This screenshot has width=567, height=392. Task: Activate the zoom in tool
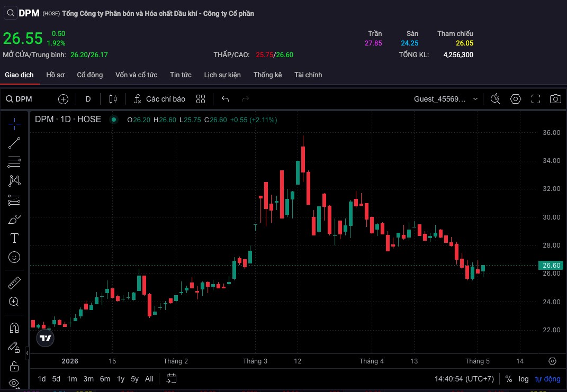(14, 302)
